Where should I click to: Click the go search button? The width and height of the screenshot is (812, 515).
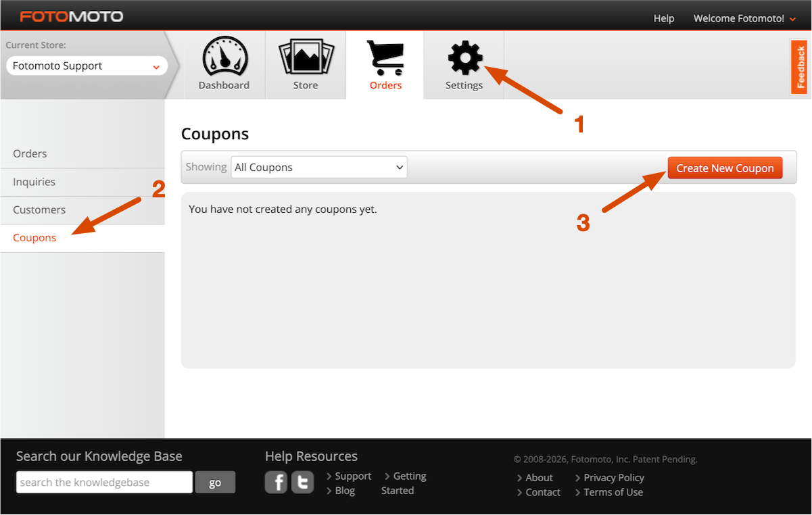215,483
